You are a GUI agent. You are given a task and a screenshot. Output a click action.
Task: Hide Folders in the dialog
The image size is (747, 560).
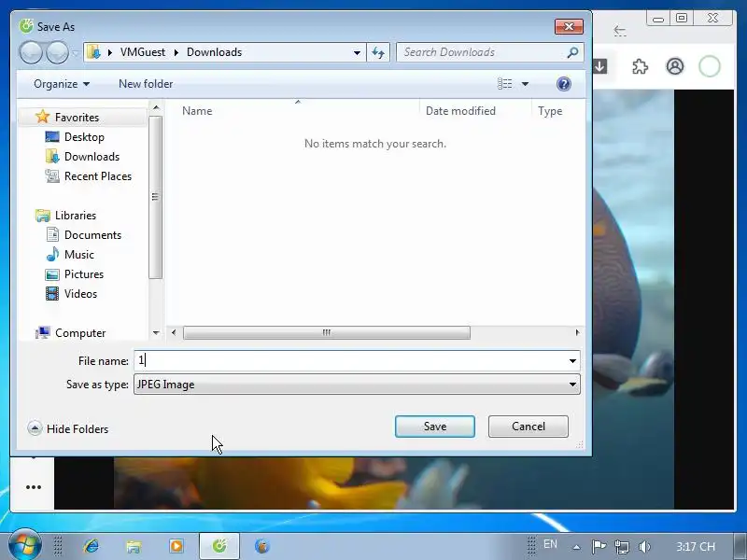click(x=68, y=429)
